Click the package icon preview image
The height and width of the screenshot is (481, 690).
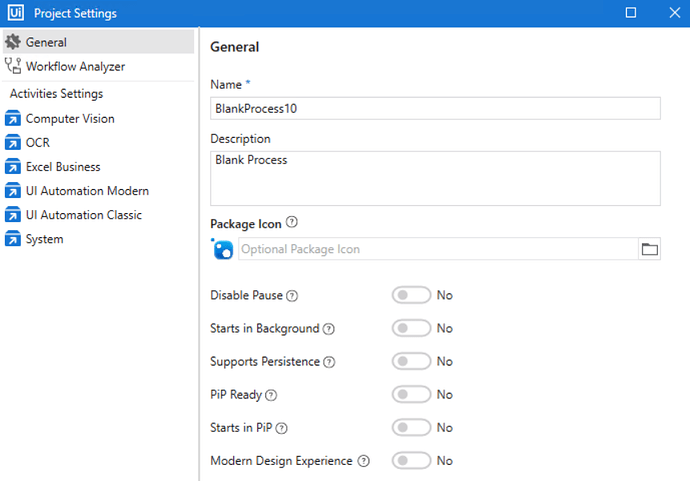pos(222,249)
